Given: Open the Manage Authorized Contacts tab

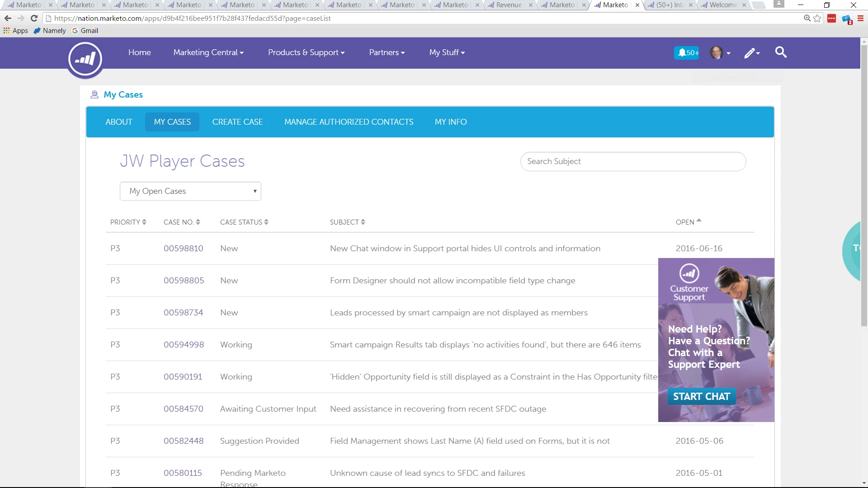Looking at the screenshot, I should click(x=349, y=122).
